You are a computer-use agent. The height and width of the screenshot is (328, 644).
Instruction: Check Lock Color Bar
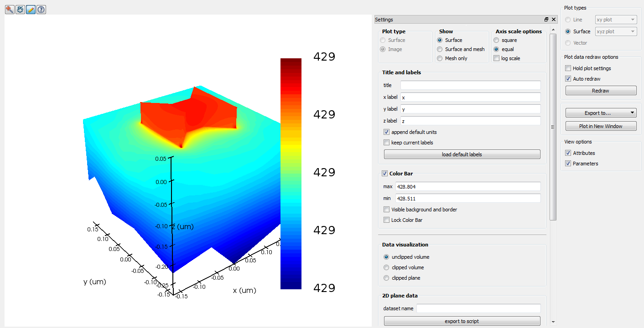[x=386, y=220]
